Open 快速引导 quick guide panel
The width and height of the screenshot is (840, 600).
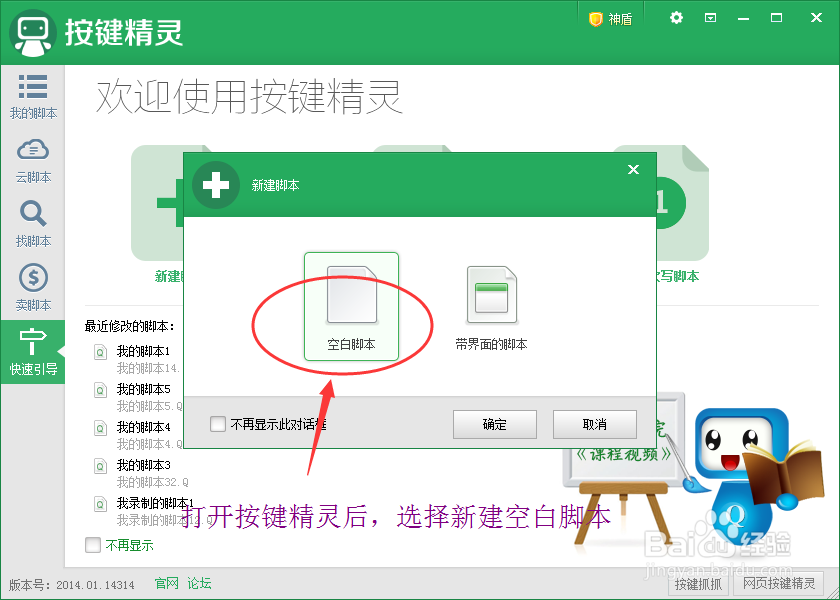(x=33, y=350)
